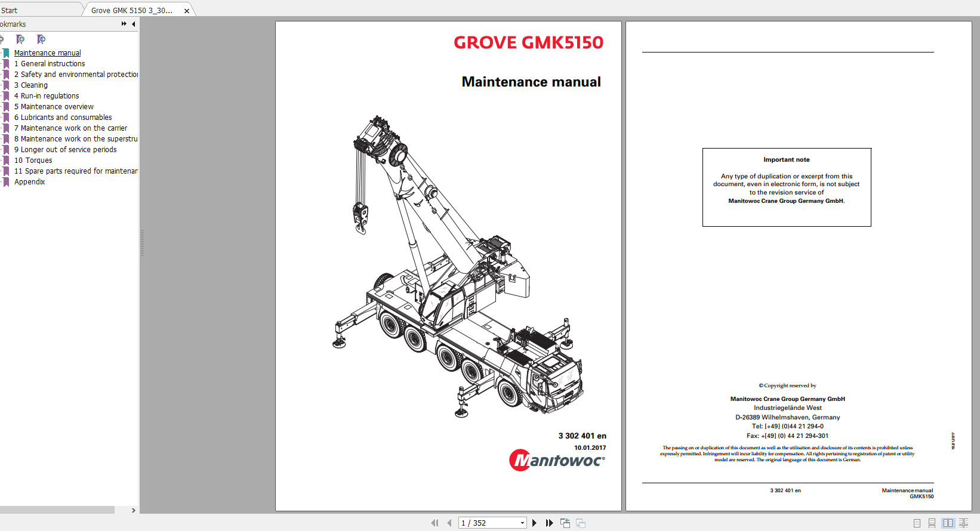Viewport: 980px width, 531px height.
Task: Expand bookmarks panel options double arrow
Action: tap(124, 24)
